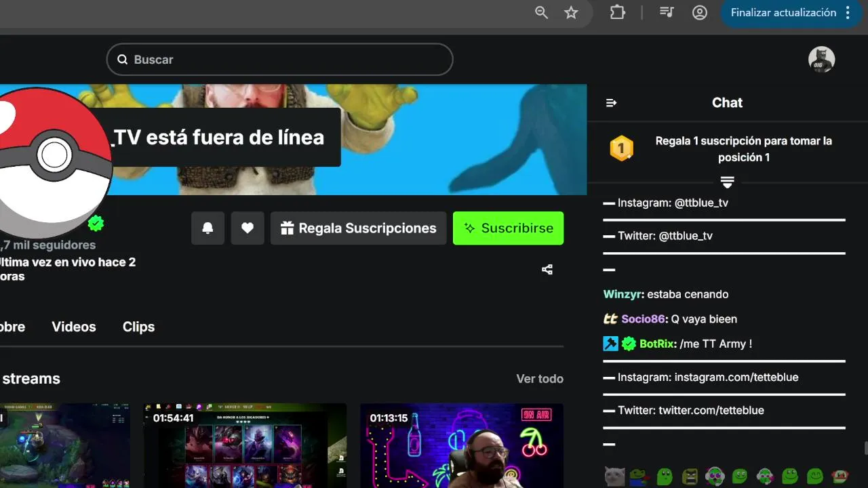The width and height of the screenshot is (868, 488).
Task: Collapse the chat with the arrow-lines icon
Action: point(611,103)
